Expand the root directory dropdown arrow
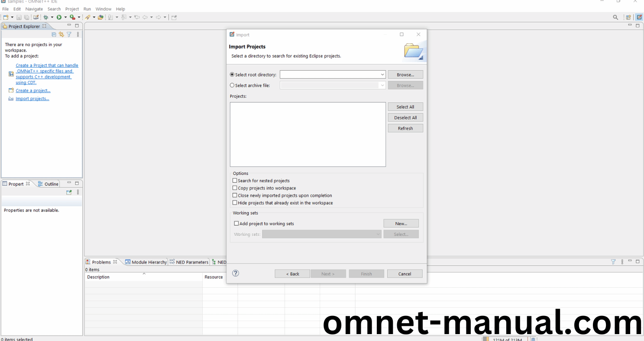Viewport: 644px width, 341px height. [382, 74]
